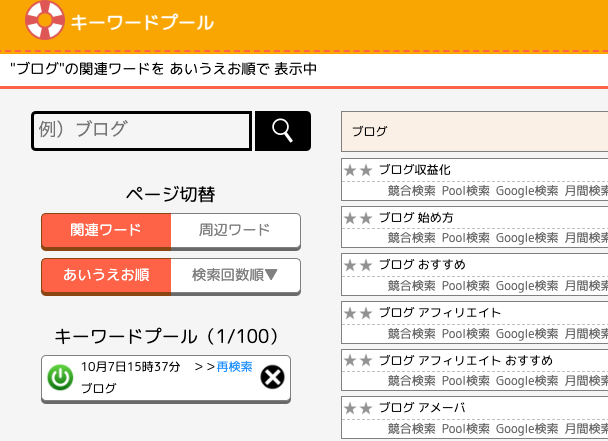608x441 pixels.
Task: Click first star beside ブログ おすすめ
Action: click(350, 265)
